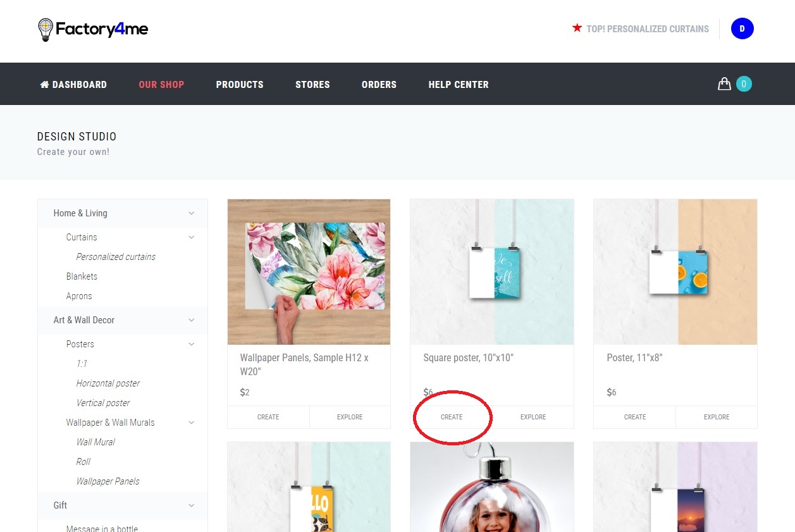Image resolution: width=795 pixels, height=532 pixels.
Task: Collapse the Home & Living category chevron
Action: click(191, 213)
